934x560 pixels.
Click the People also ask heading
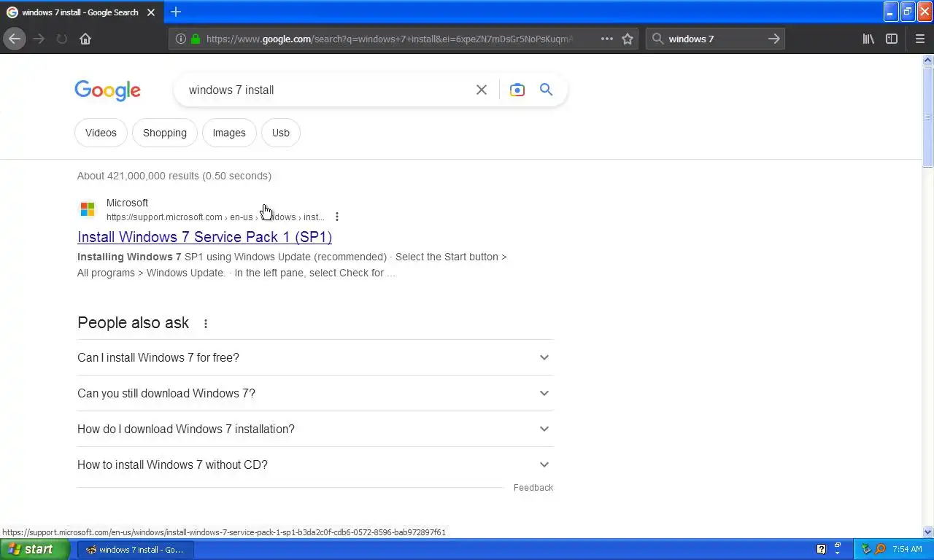click(134, 323)
